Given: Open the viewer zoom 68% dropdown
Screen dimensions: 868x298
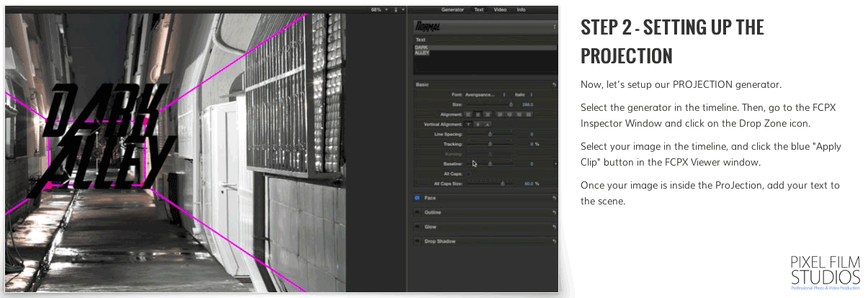Looking at the screenshot, I should [x=378, y=10].
